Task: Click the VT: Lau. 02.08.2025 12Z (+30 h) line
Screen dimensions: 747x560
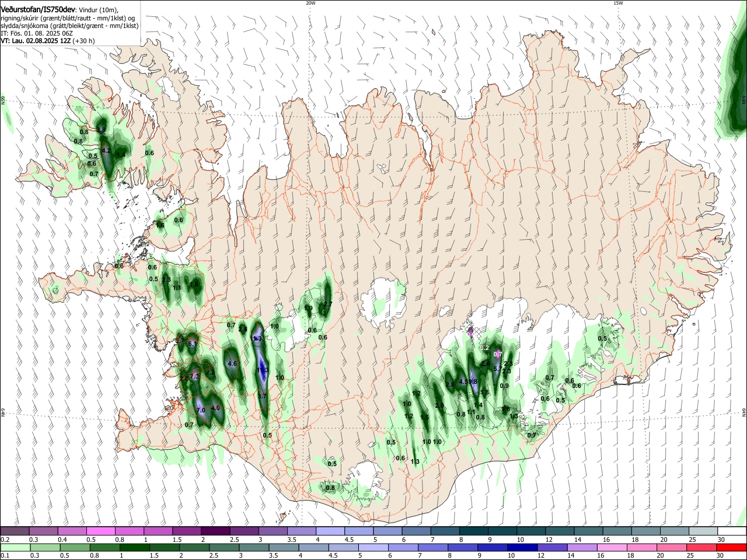Action: click(x=48, y=41)
